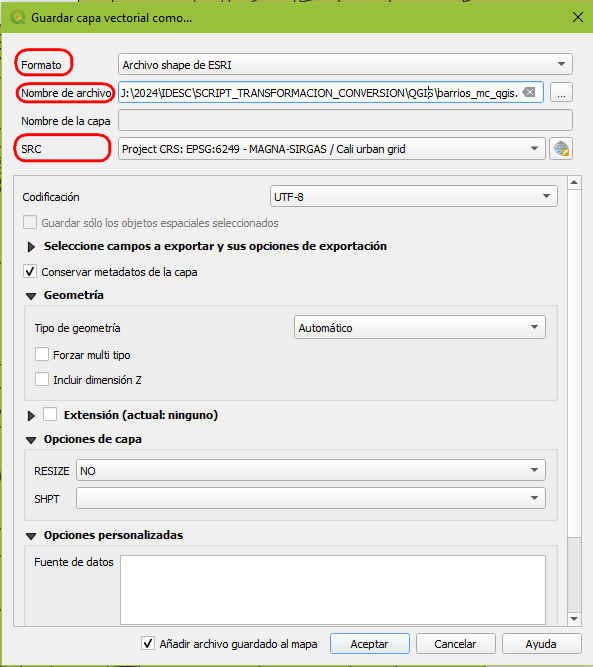Open the Formato dropdown
The height and width of the screenshot is (667, 593).
pyautogui.click(x=345, y=65)
